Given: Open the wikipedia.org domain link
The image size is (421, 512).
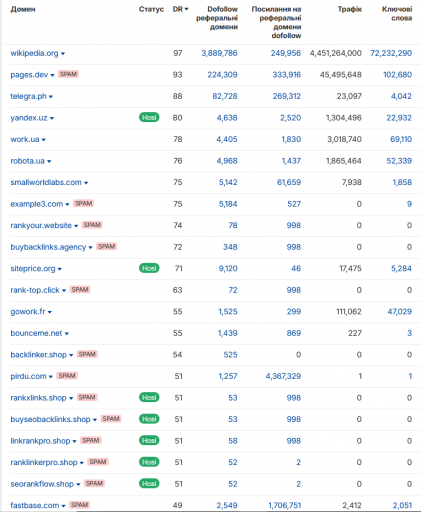Looking at the screenshot, I should point(34,53).
